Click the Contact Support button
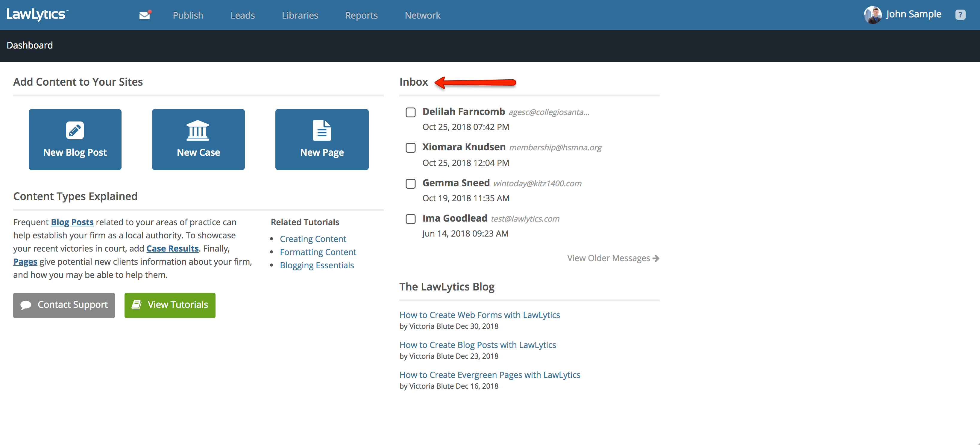 [64, 305]
